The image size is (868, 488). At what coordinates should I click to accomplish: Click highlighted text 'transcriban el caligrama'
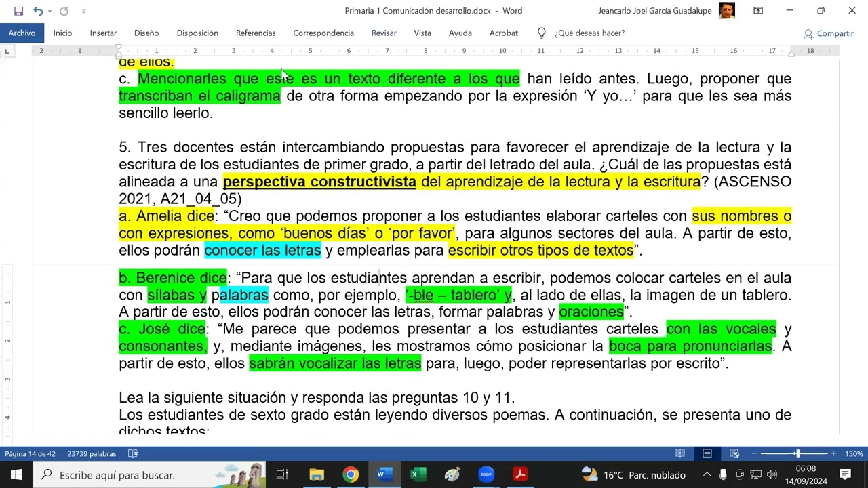click(x=199, y=96)
